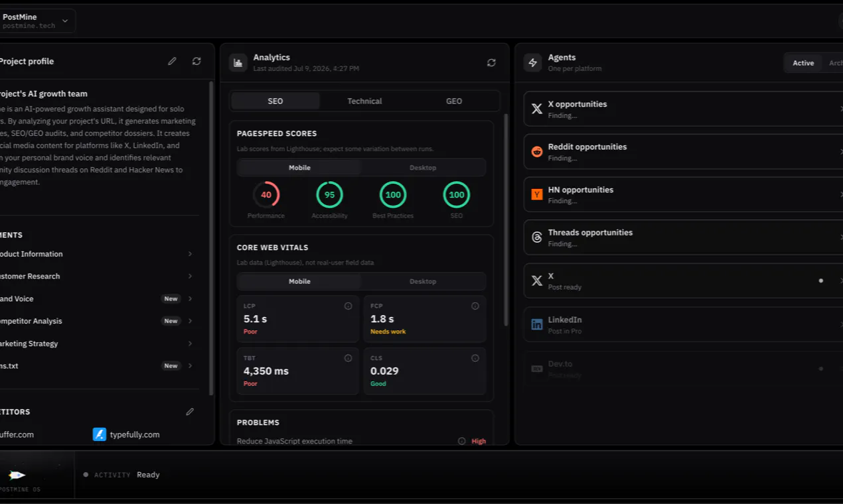Viewport: 843px width, 504px height.
Task: Click the Agents lightning bolt icon
Action: (x=532, y=63)
